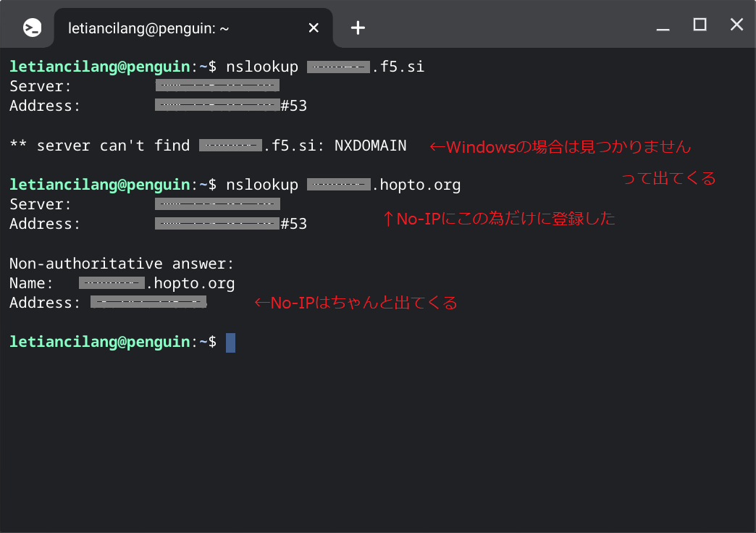Minimize the terminal window
This screenshot has height=533, width=756.
click(663, 28)
